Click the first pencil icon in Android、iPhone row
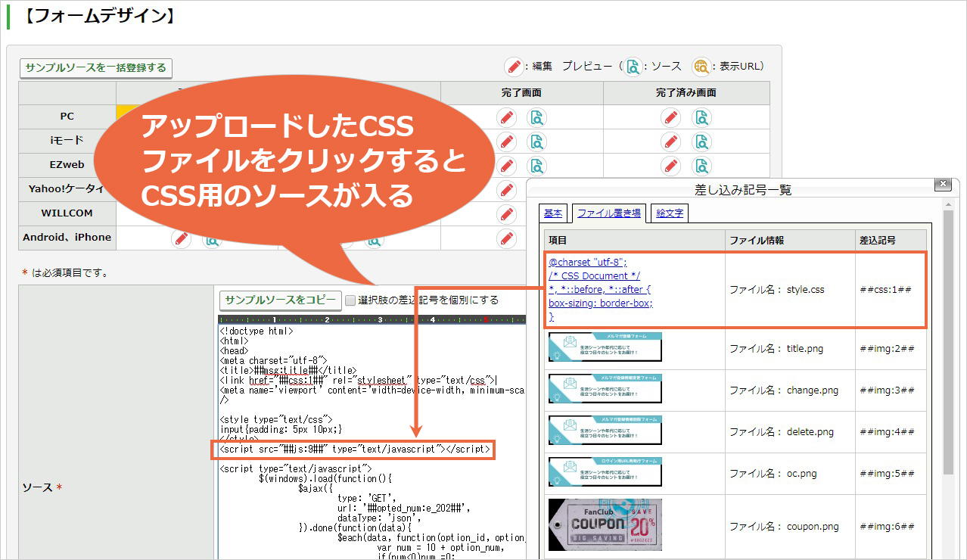Screen dimensions: 967x560 pos(181,239)
